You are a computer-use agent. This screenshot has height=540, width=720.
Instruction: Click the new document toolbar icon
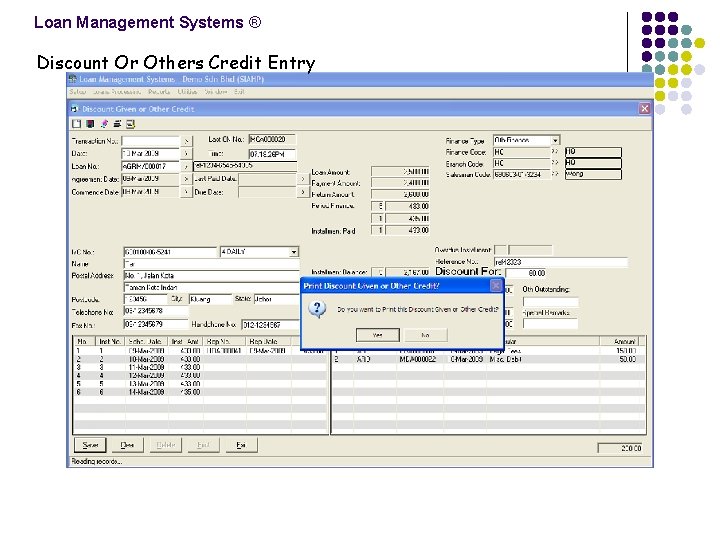point(76,124)
